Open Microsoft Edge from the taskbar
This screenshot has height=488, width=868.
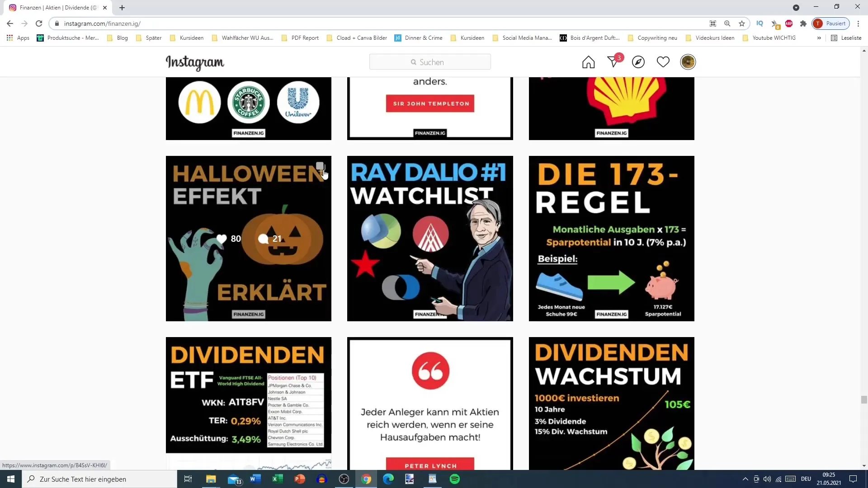click(x=388, y=479)
